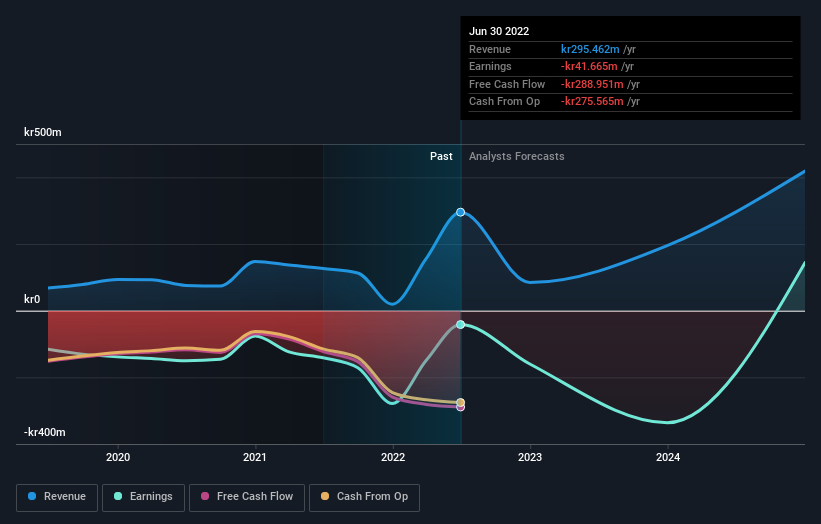The width and height of the screenshot is (821, 524).
Task: Toggle the Free Cash Flow legend button
Action: point(247,497)
